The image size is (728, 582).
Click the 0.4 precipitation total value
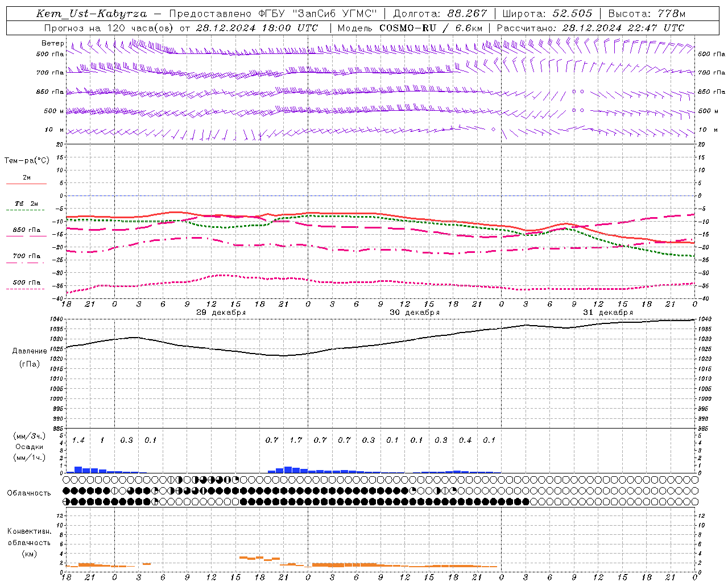tap(465, 440)
